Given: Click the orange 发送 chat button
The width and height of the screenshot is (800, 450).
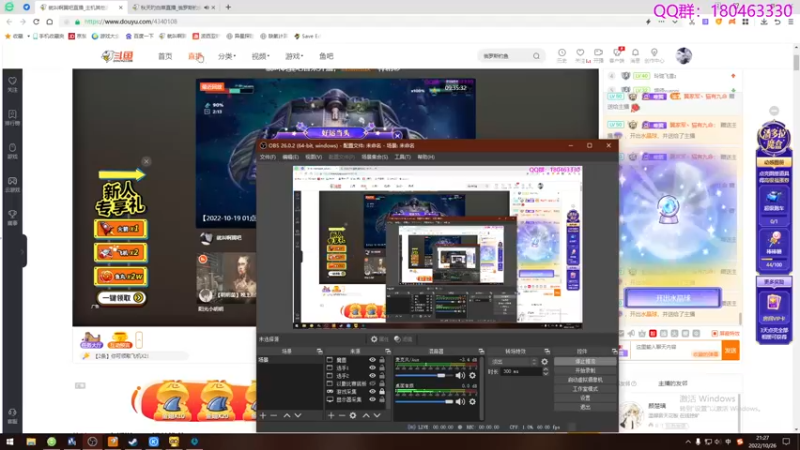Looking at the screenshot, I should click(731, 351).
